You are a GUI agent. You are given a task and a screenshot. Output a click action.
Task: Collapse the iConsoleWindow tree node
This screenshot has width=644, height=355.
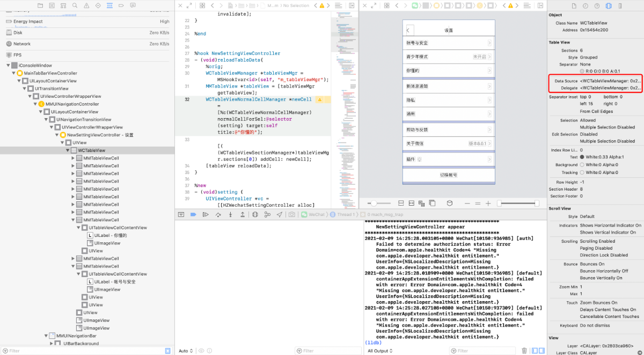pyautogui.click(x=9, y=65)
